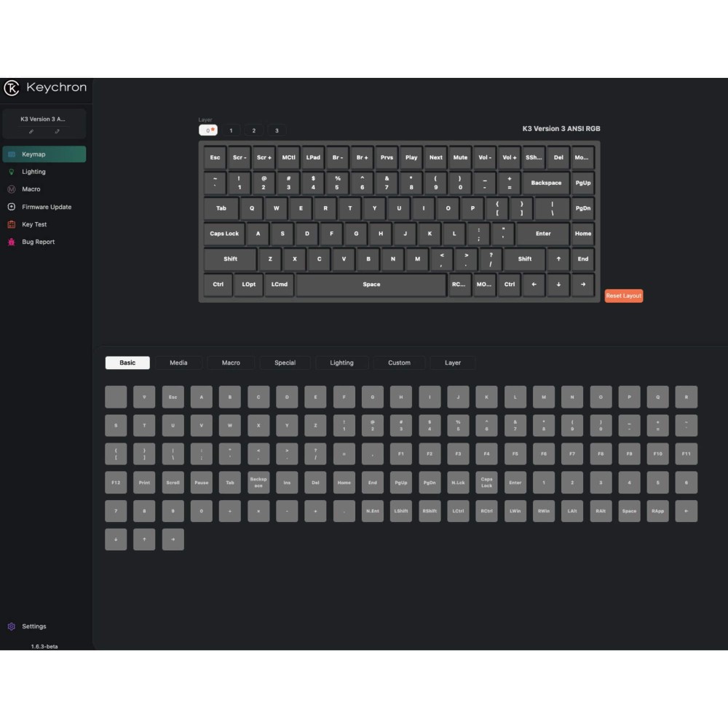Pick the right arrow keycode in the Basic palette
The height and width of the screenshot is (728, 728).
[x=173, y=539]
